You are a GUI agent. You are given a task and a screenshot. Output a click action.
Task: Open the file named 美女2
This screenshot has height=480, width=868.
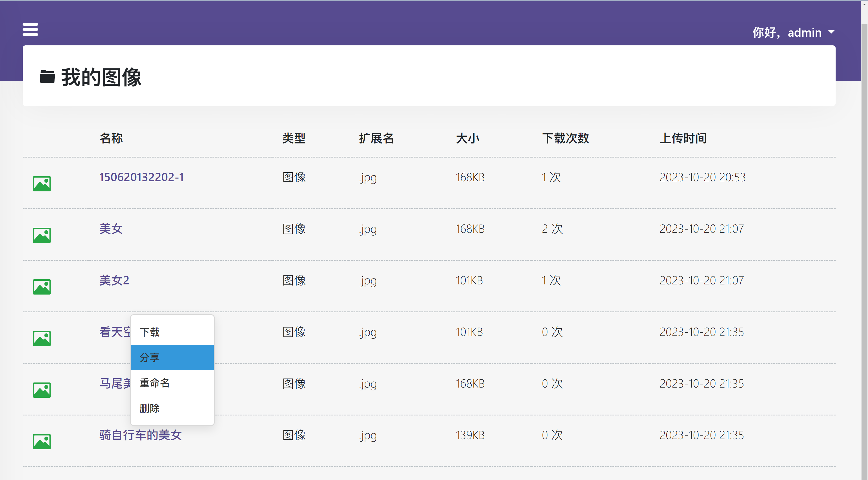(114, 280)
